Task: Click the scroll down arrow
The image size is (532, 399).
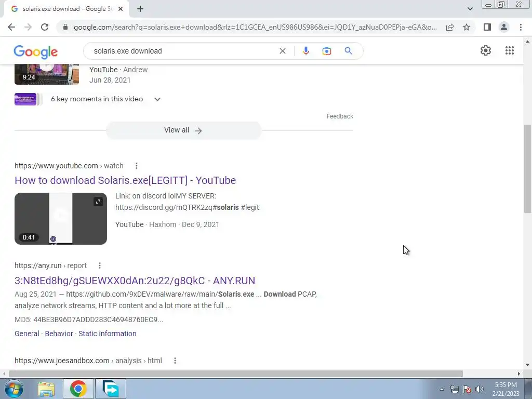Action: [x=527, y=365]
